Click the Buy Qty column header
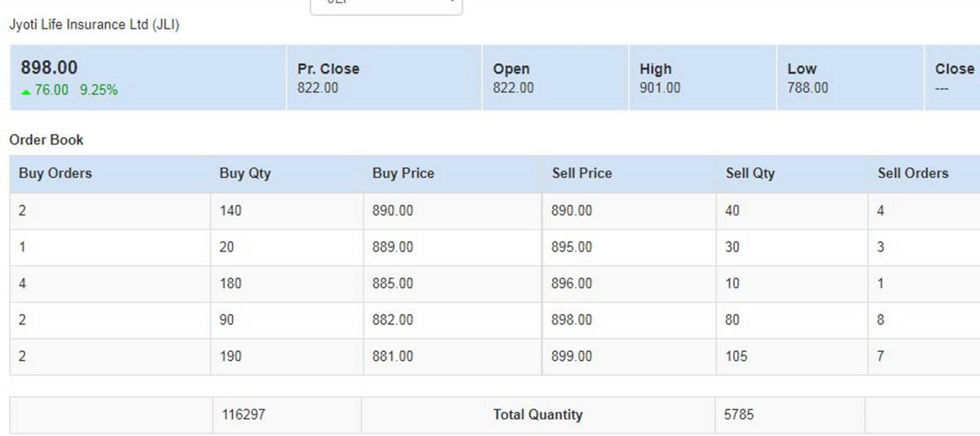The width and height of the screenshot is (980, 436). click(x=245, y=173)
